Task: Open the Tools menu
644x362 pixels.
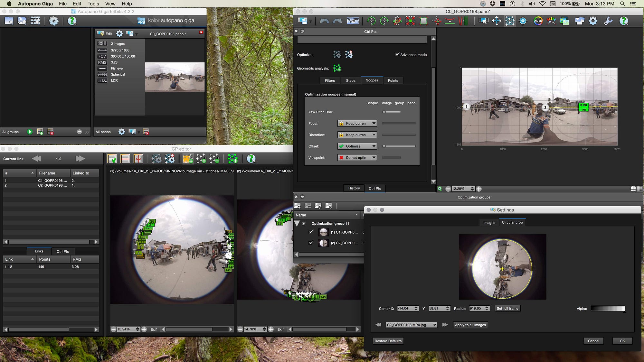Action: pyautogui.click(x=93, y=4)
